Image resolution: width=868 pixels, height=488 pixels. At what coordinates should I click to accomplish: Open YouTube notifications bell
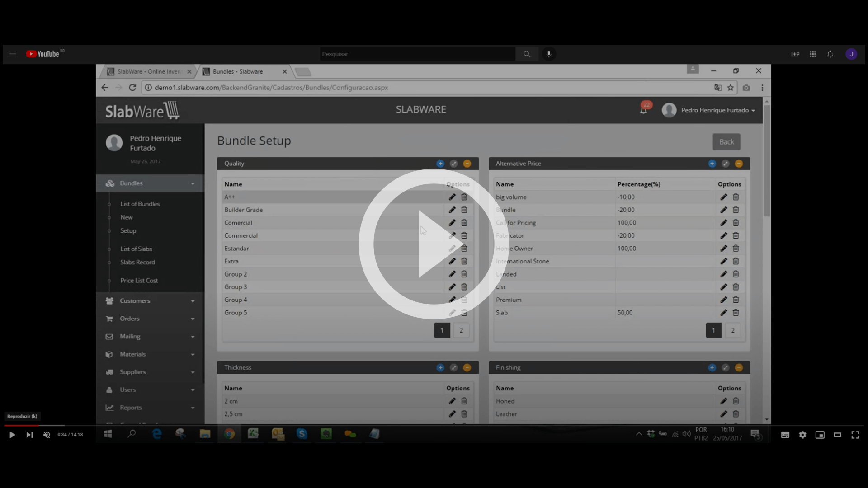tap(830, 54)
